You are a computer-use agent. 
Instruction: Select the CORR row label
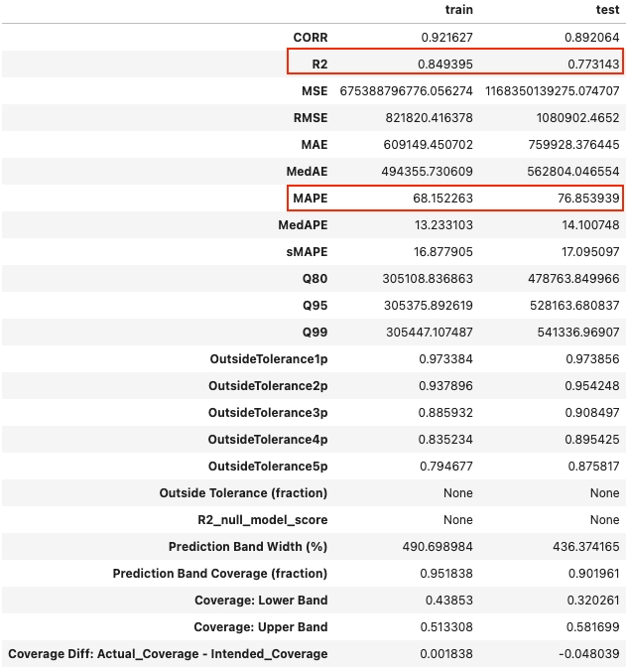pyautogui.click(x=311, y=37)
